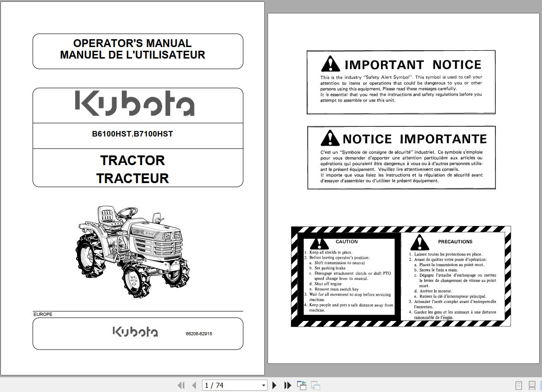This screenshot has width=542, height=392.
Task: Click the part number 66206-62915
Action: pyautogui.click(x=199, y=333)
